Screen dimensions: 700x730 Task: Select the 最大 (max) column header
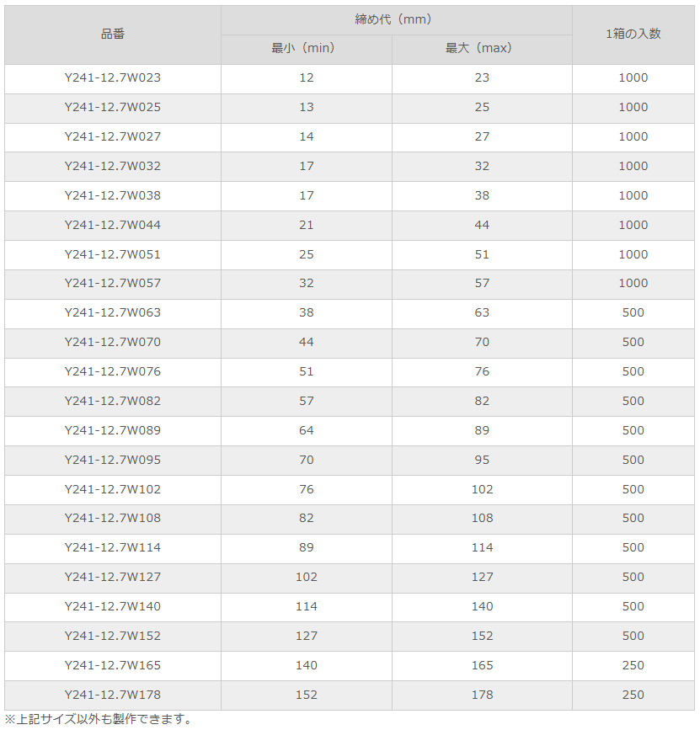[x=478, y=48]
